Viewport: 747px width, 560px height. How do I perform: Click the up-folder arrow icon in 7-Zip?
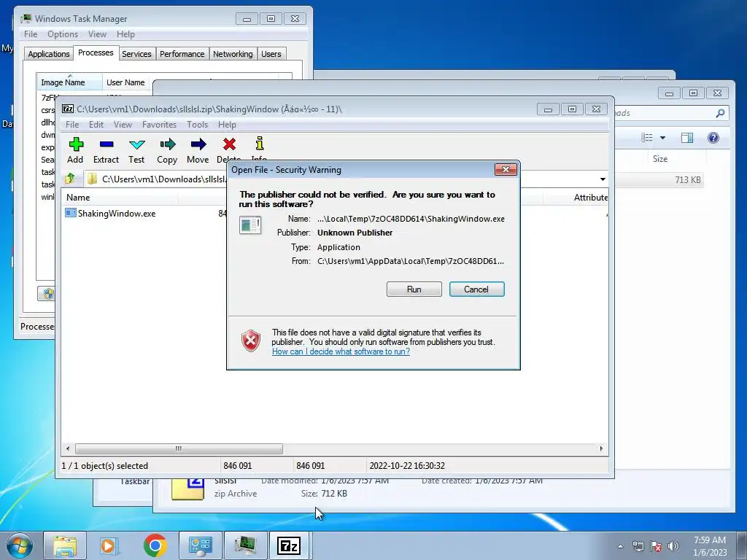[x=70, y=179]
